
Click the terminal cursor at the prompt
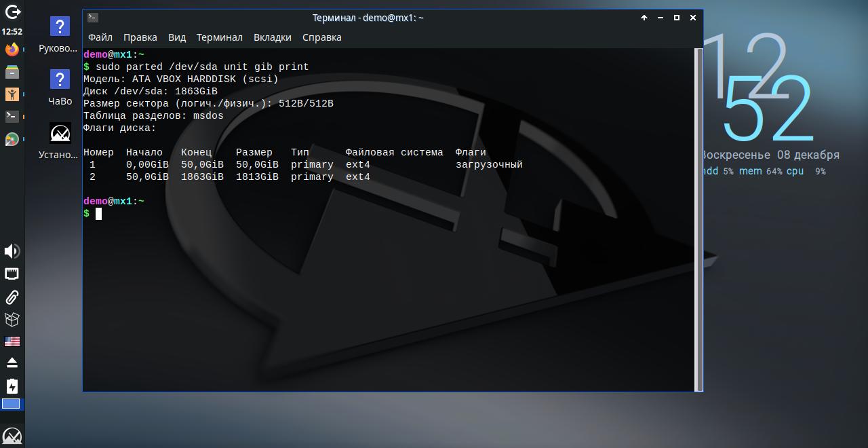pos(98,214)
